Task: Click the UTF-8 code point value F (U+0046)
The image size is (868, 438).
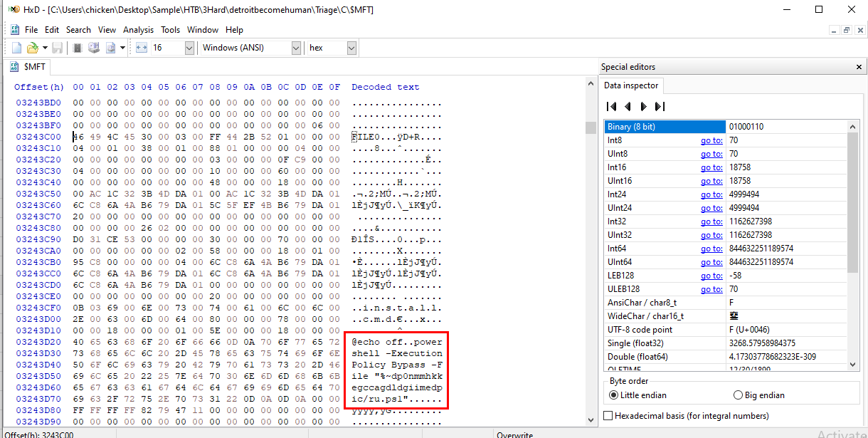Action: coord(751,330)
